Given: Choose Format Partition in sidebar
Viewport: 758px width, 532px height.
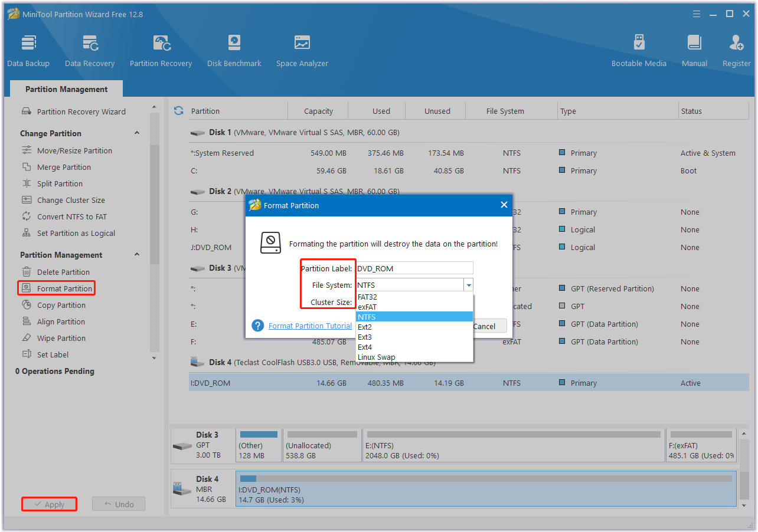Looking at the screenshot, I should tap(57, 288).
